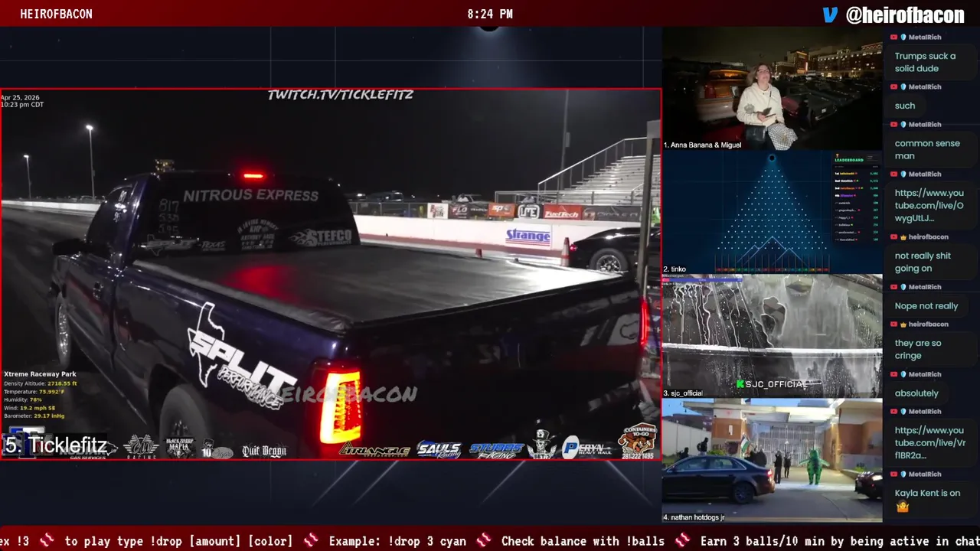Image resolution: width=980 pixels, height=551 pixels.
Task: Click the Venmo V logo beside @heirofbacon
Action: coord(830,15)
